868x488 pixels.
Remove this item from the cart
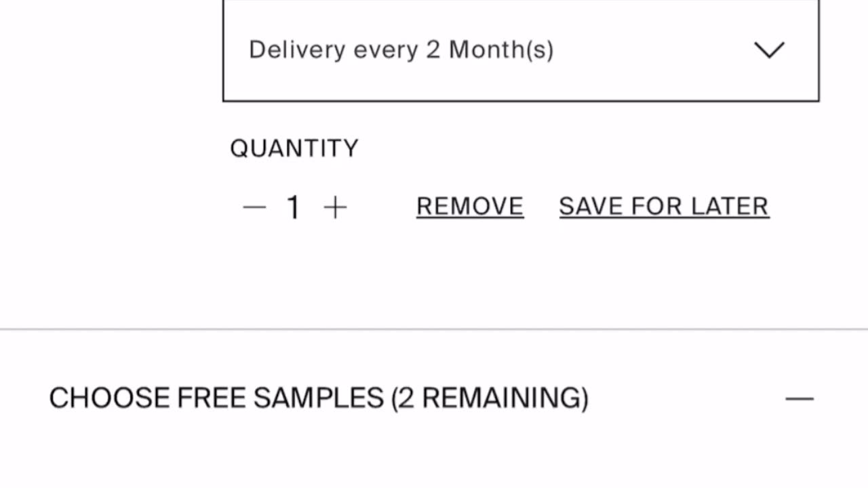(x=470, y=207)
